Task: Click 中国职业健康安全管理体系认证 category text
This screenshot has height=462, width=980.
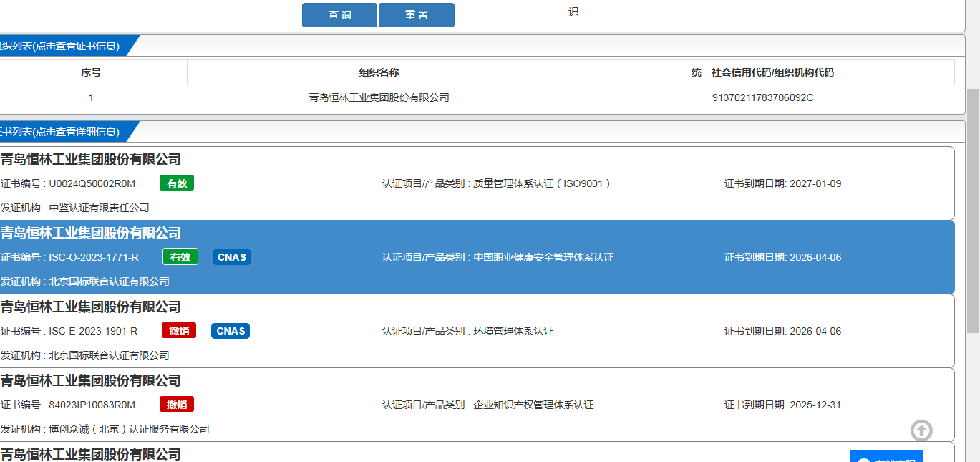Action: [x=544, y=257]
